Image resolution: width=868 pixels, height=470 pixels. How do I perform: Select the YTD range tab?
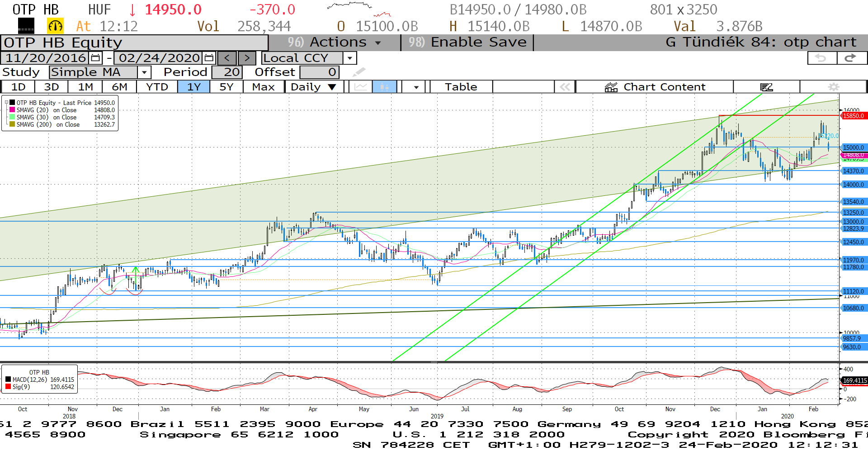pos(157,87)
